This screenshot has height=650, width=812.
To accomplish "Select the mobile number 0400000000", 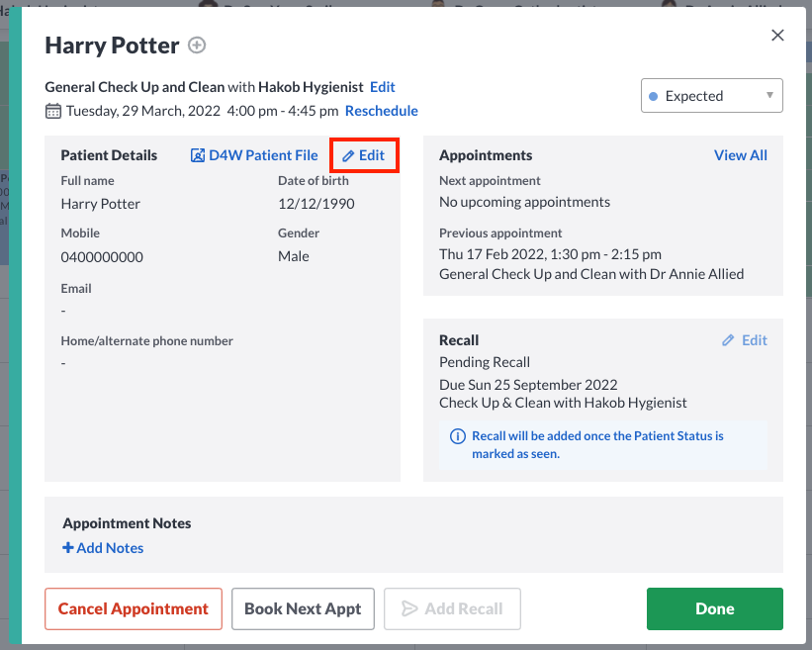I will click(x=102, y=257).
